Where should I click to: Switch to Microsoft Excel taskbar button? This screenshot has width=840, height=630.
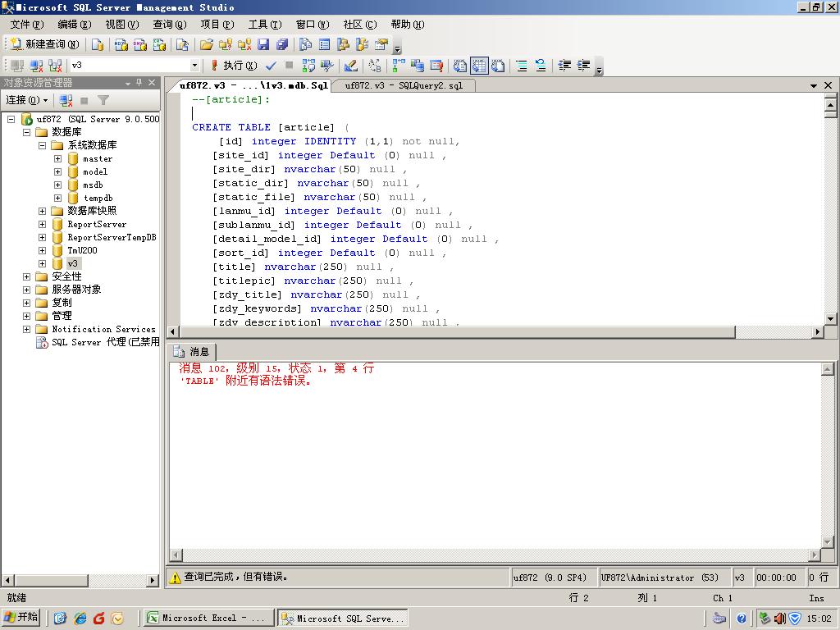pos(208,619)
